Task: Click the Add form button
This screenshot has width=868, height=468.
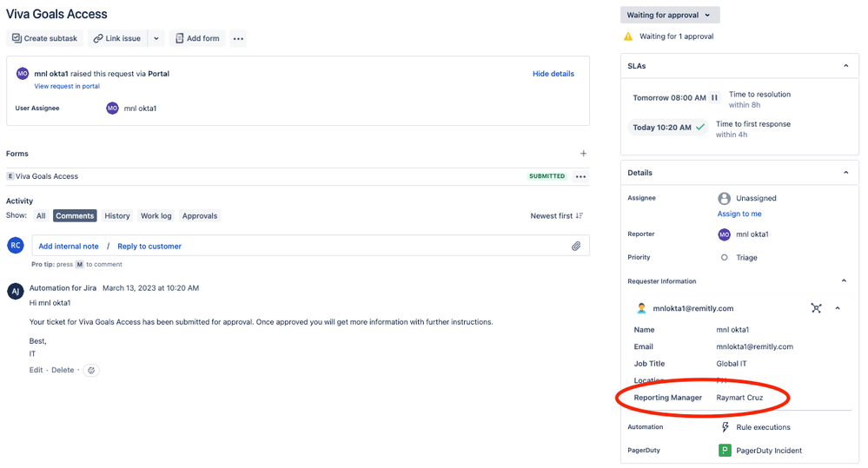Action: 197,38
